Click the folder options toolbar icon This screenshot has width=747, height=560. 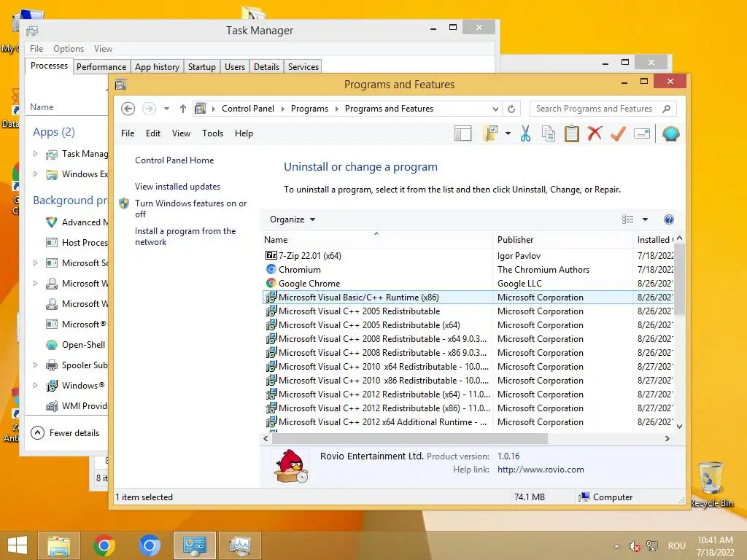coord(490,134)
